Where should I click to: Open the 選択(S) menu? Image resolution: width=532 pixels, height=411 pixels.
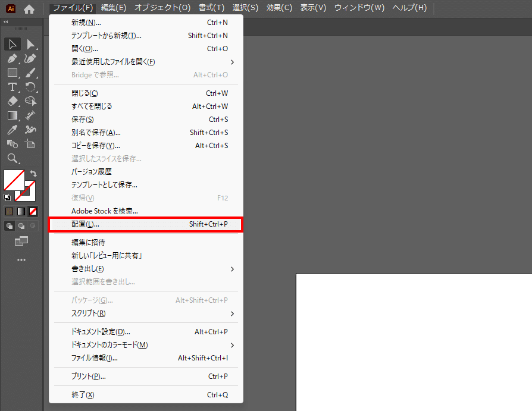pos(245,8)
